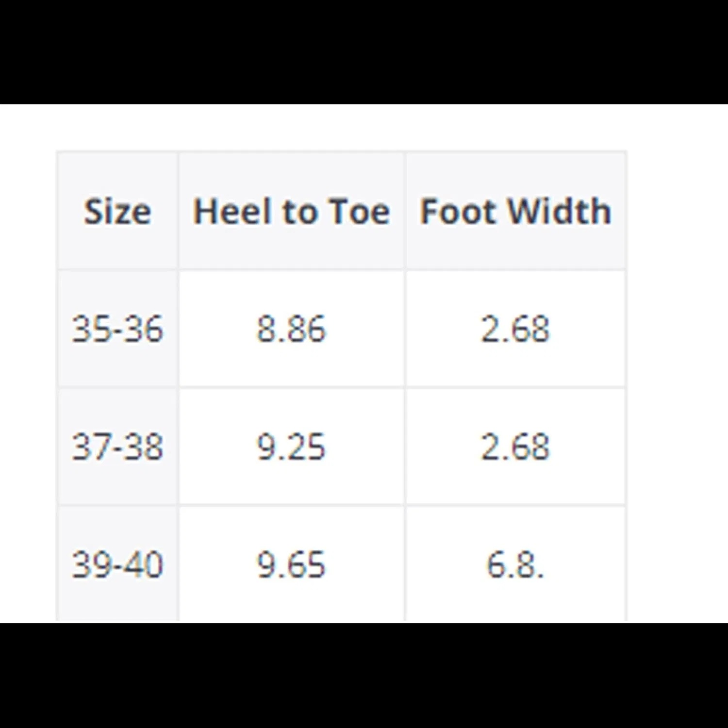Click the black bar below the table
The width and height of the screenshot is (728, 728).
pos(364,675)
